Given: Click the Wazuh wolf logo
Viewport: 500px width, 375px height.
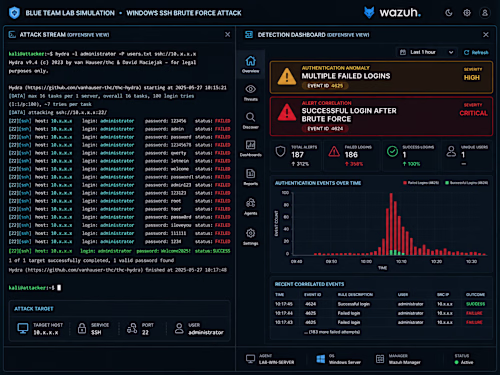Looking at the screenshot, I should [x=369, y=13].
